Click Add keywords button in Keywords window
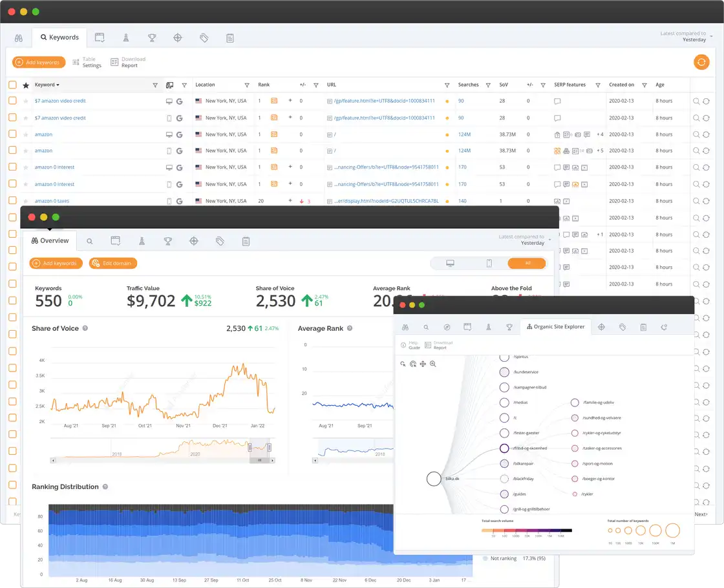Screen dimensions: 724x588 tap(39, 62)
